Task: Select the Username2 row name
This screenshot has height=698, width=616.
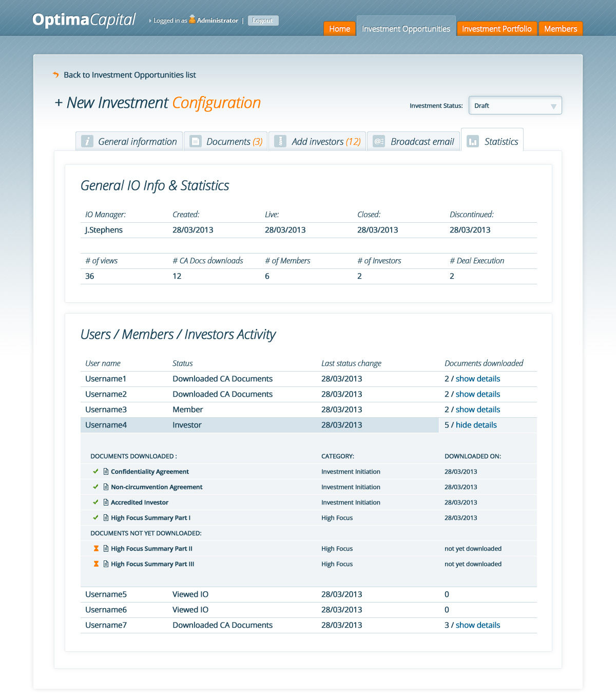Action: (x=106, y=394)
